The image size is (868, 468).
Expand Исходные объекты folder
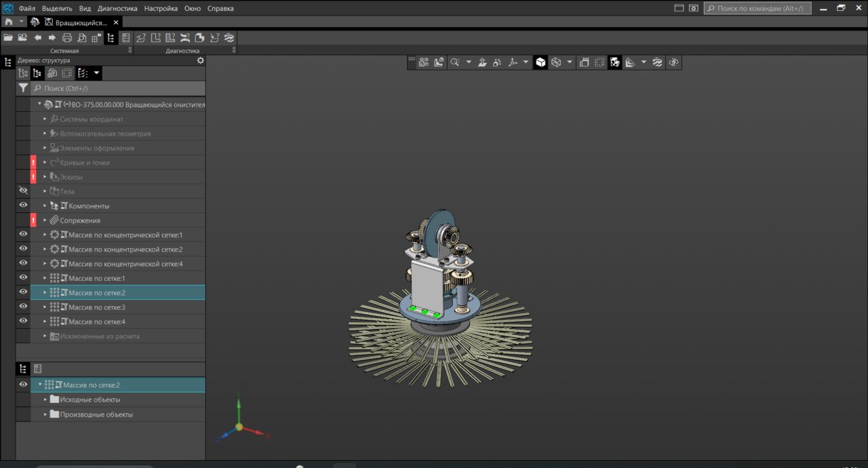coord(45,399)
